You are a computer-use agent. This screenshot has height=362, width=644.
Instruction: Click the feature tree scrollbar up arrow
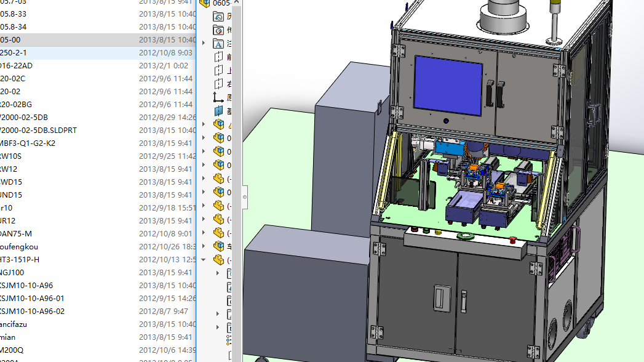[x=237, y=2]
